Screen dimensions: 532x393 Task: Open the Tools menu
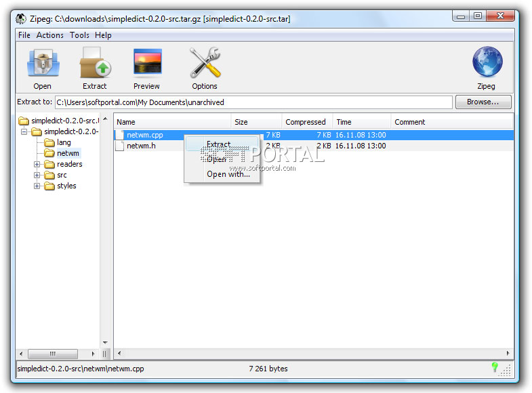[x=79, y=35]
